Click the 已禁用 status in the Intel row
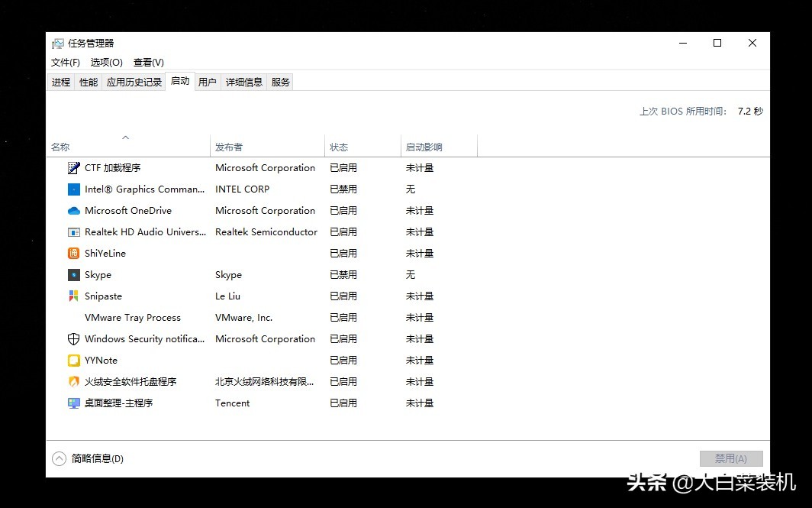This screenshot has height=508, width=812. [343, 189]
